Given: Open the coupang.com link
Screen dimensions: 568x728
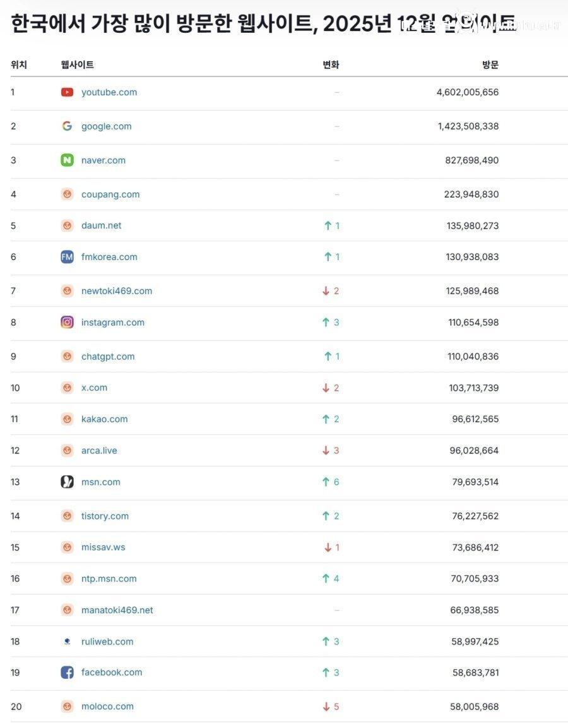Looking at the screenshot, I should coord(110,194).
